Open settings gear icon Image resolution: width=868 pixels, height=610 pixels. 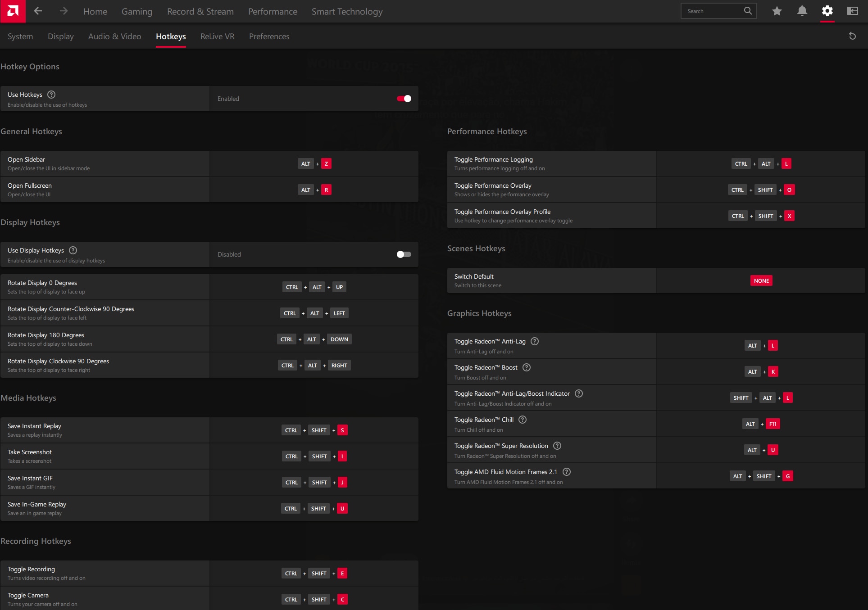(x=827, y=11)
